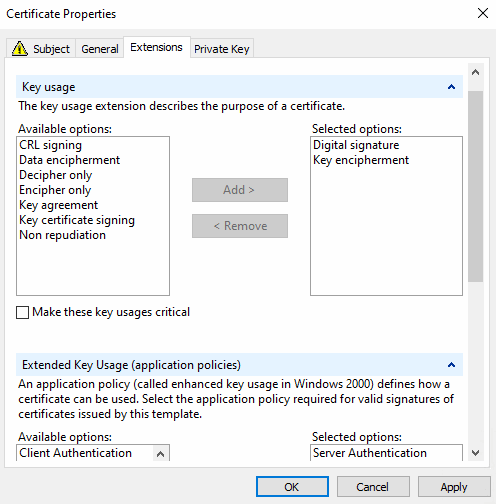Collapse the Key usage section chevron
Screen dimensions: 496x504
(x=451, y=87)
